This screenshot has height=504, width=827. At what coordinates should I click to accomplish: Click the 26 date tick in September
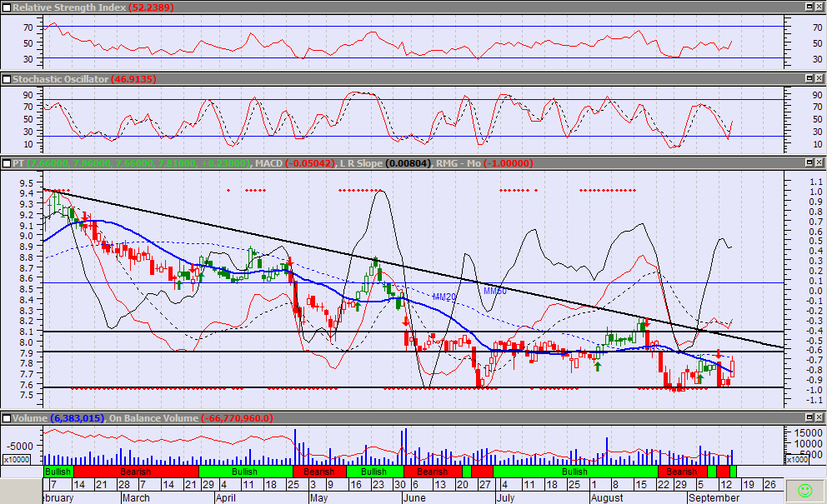(770, 485)
